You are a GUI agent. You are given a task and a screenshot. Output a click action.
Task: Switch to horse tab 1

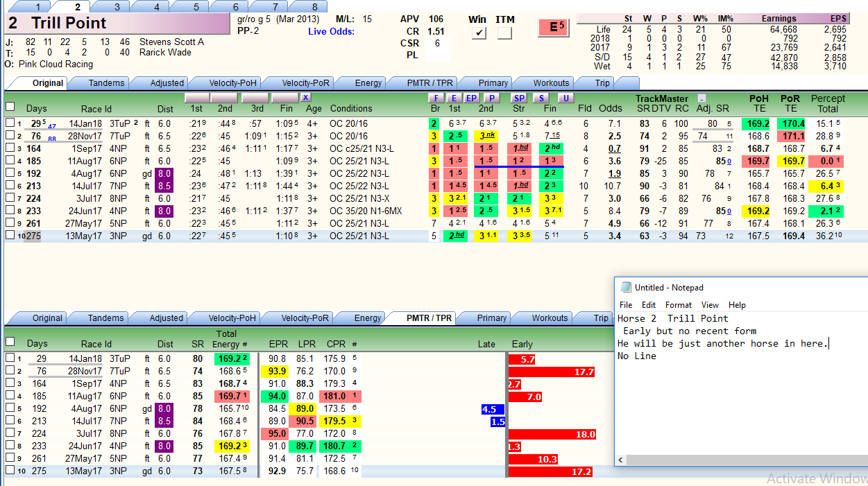coord(37,6)
